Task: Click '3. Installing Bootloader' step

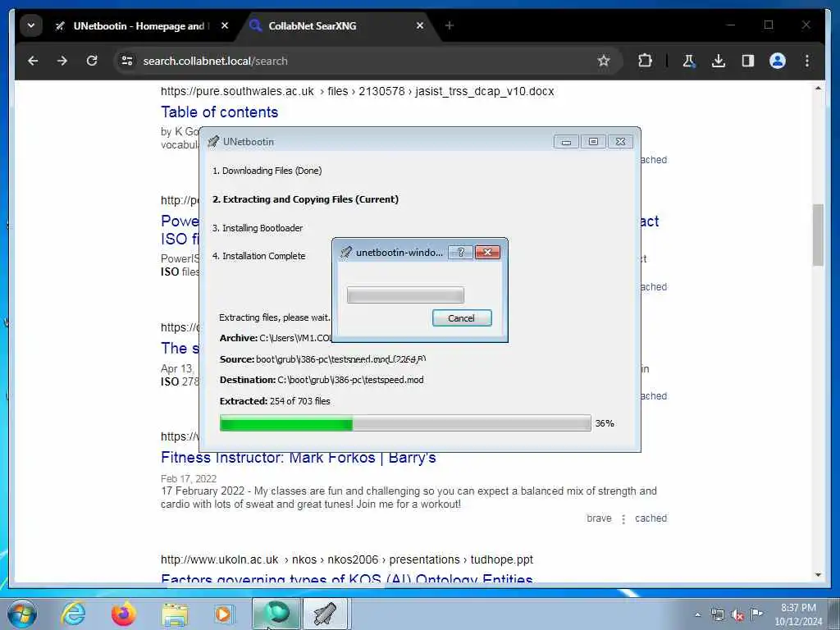Action: 258,228
